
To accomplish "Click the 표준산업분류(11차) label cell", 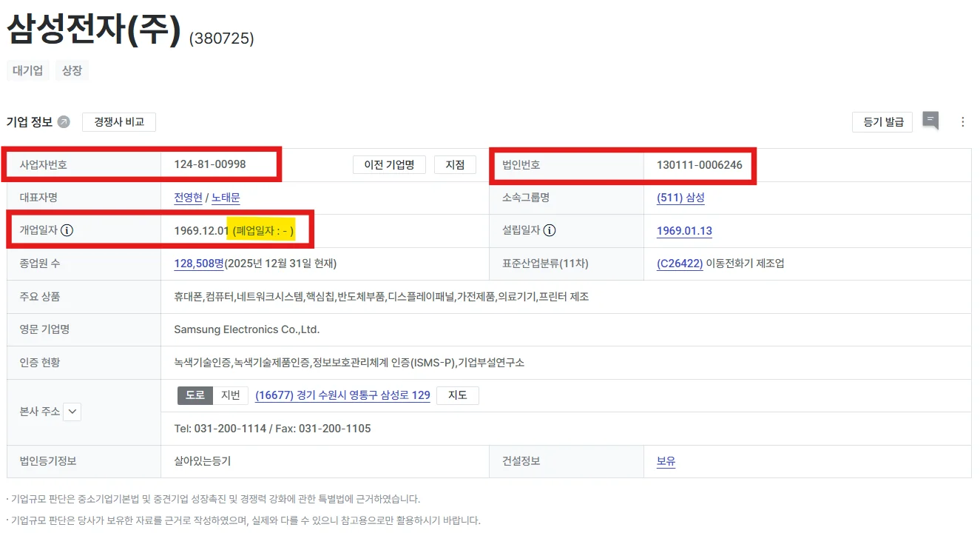I will [567, 264].
